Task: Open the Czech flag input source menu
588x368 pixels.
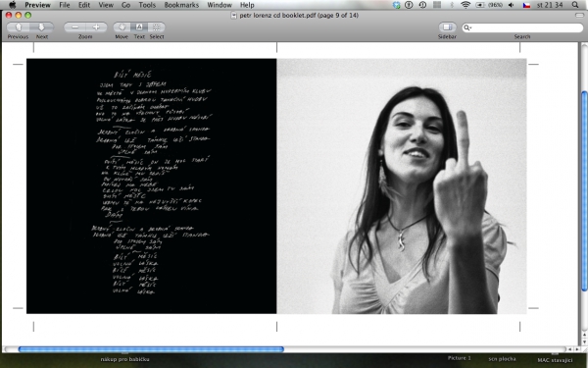Action: [526, 5]
